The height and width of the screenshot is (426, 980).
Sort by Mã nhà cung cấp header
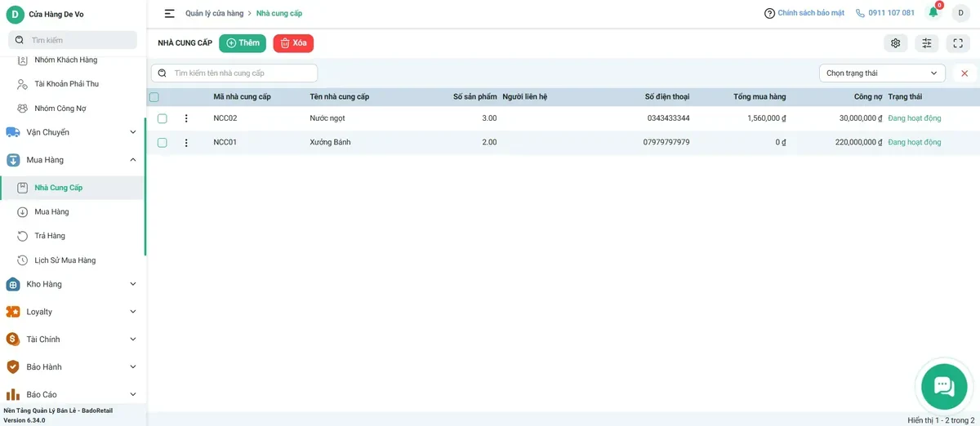pyautogui.click(x=243, y=97)
